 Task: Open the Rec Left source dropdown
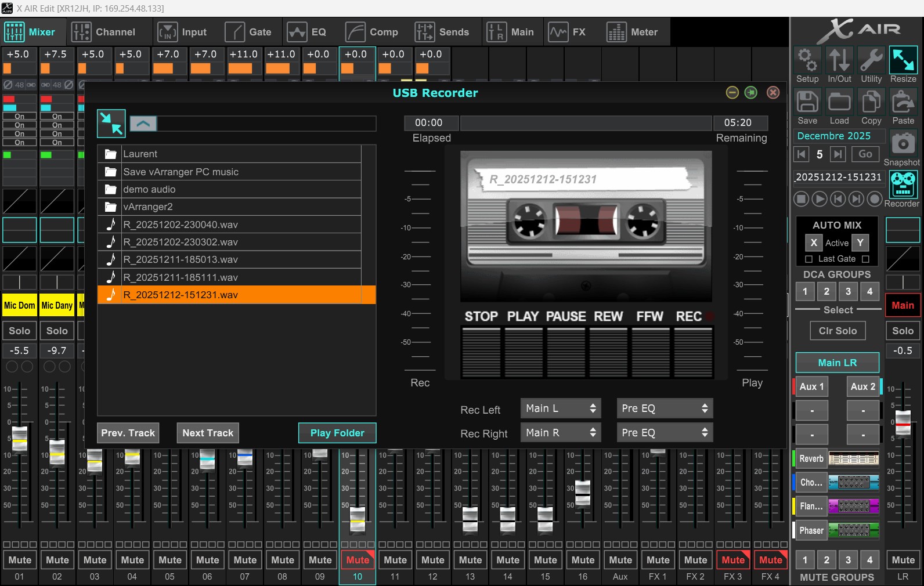(x=560, y=408)
